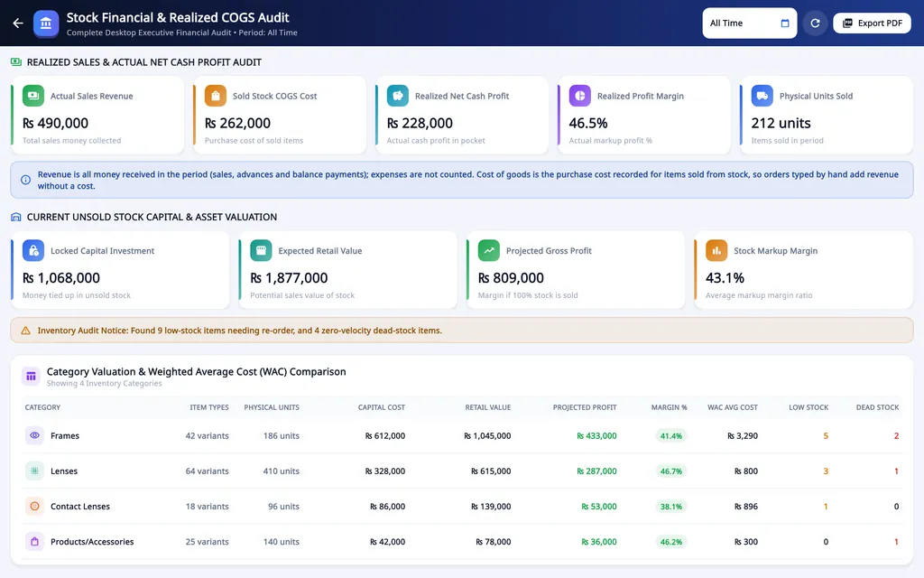This screenshot has width=924, height=578.
Task: Click the PHYSICAL UNITS column header
Action: click(x=272, y=407)
